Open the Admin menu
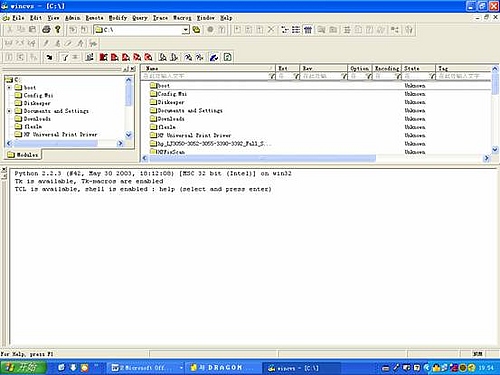Image resolution: width=500 pixels, height=375 pixels. click(72, 18)
